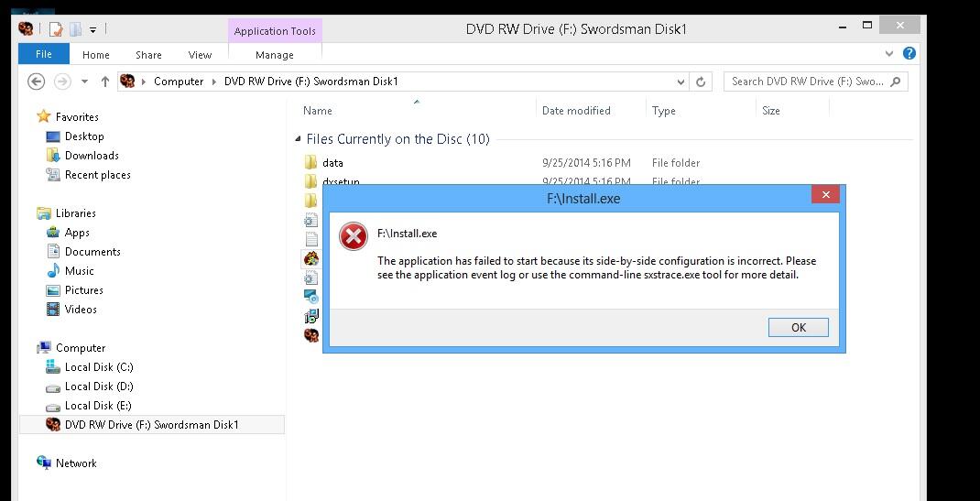This screenshot has width=980, height=501.
Task: Open the Documents library
Action: point(93,252)
